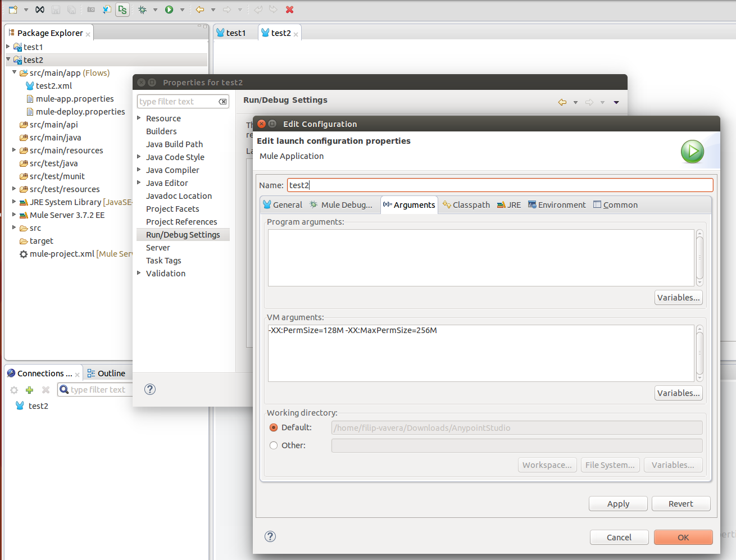Select Java Build Path in Properties

point(174,144)
